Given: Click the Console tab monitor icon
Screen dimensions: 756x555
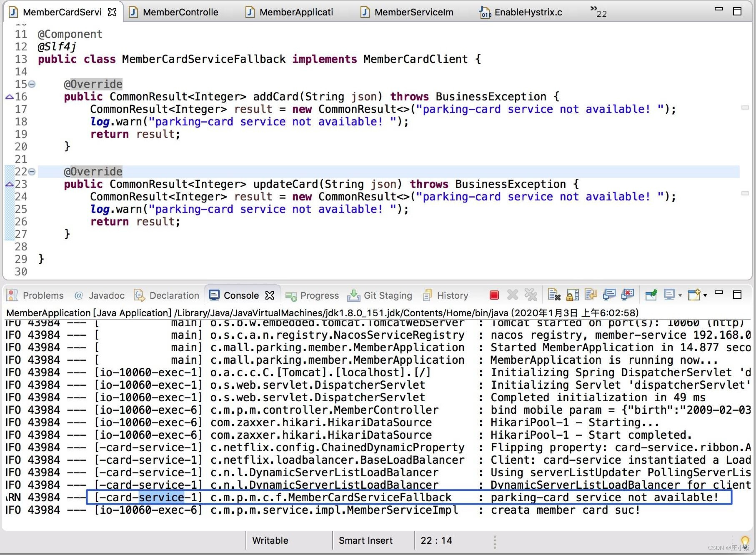Looking at the screenshot, I should pyautogui.click(x=214, y=295).
